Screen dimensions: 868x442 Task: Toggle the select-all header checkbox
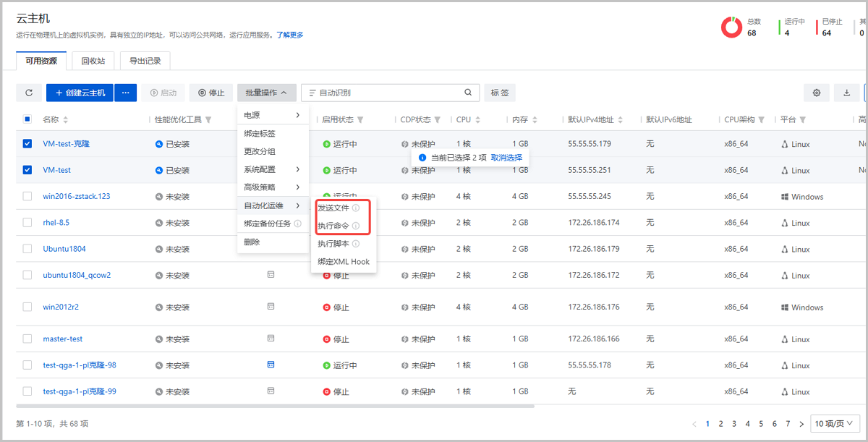(27, 119)
